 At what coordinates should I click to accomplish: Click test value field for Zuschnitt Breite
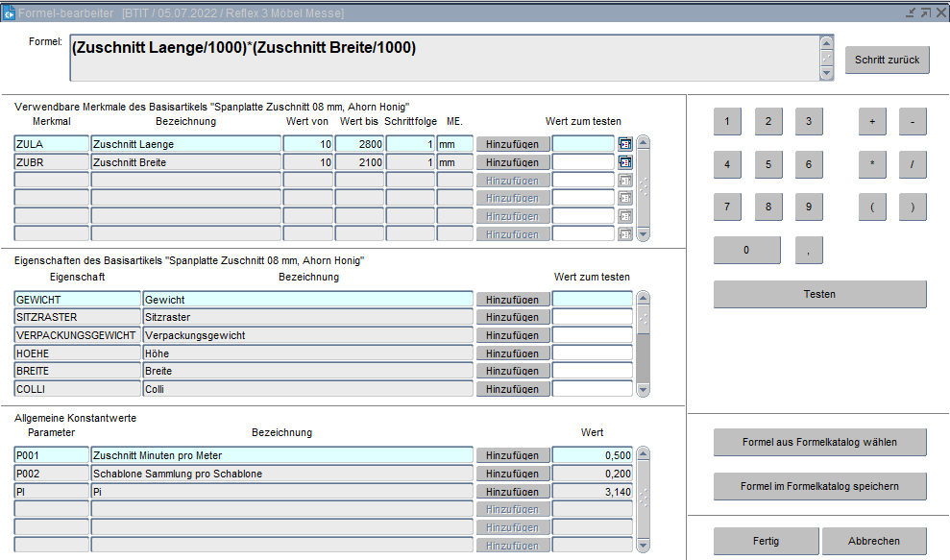582,162
